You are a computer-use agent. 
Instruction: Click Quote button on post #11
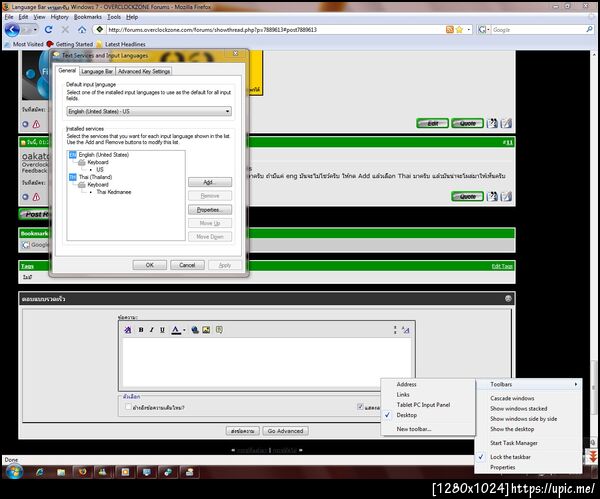click(467, 196)
